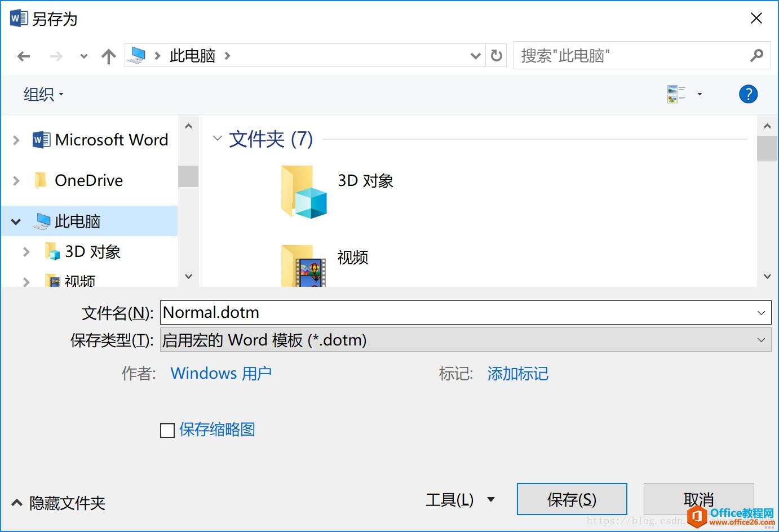The height and width of the screenshot is (532, 779).
Task: Select Microsoft Word in the navigation pane
Action: click(x=111, y=140)
